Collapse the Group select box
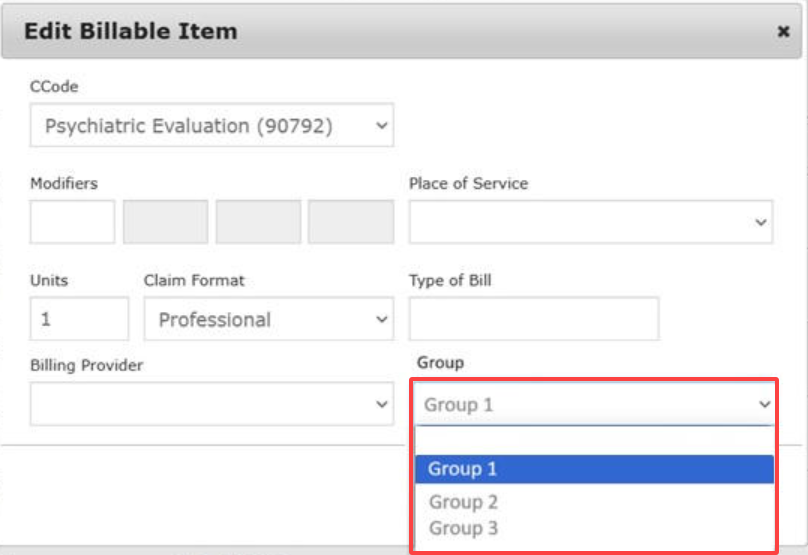 [x=595, y=405]
